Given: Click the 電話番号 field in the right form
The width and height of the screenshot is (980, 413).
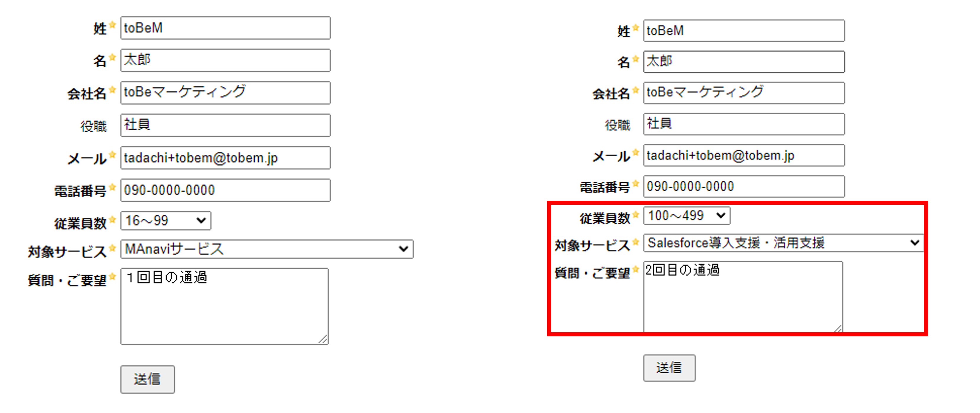Looking at the screenshot, I should point(744,186).
